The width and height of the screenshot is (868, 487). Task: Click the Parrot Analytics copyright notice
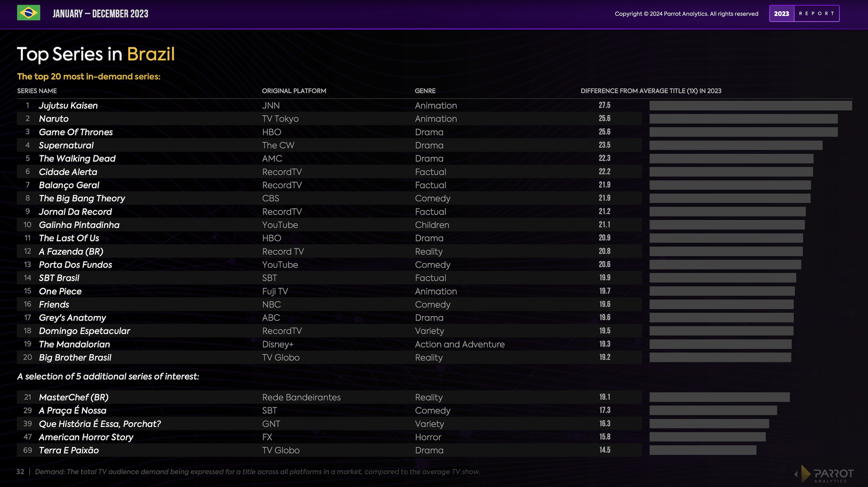[686, 14]
